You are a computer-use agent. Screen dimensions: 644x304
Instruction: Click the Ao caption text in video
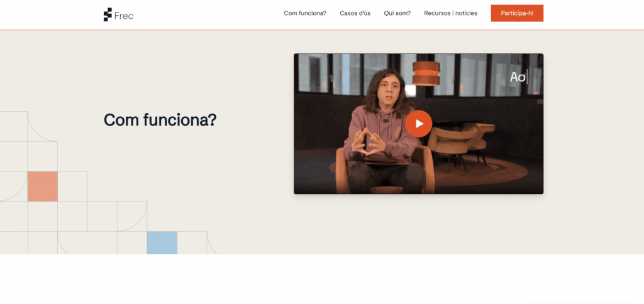click(x=518, y=77)
